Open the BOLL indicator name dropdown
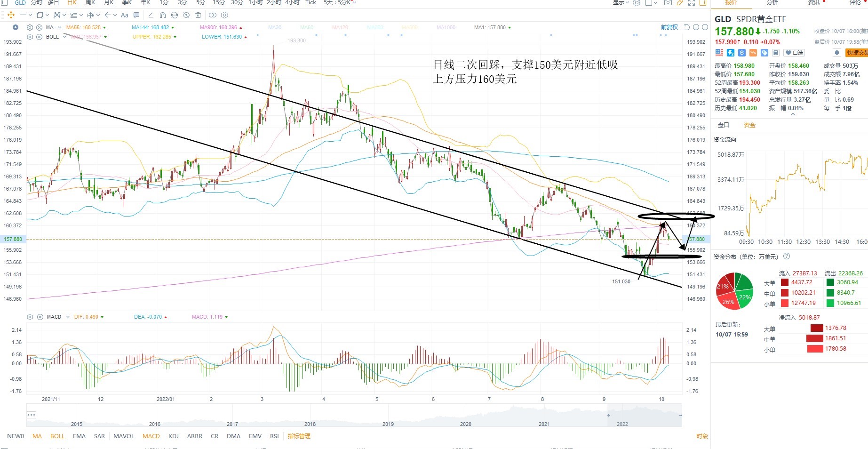The image size is (868, 449). [x=64, y=37]
